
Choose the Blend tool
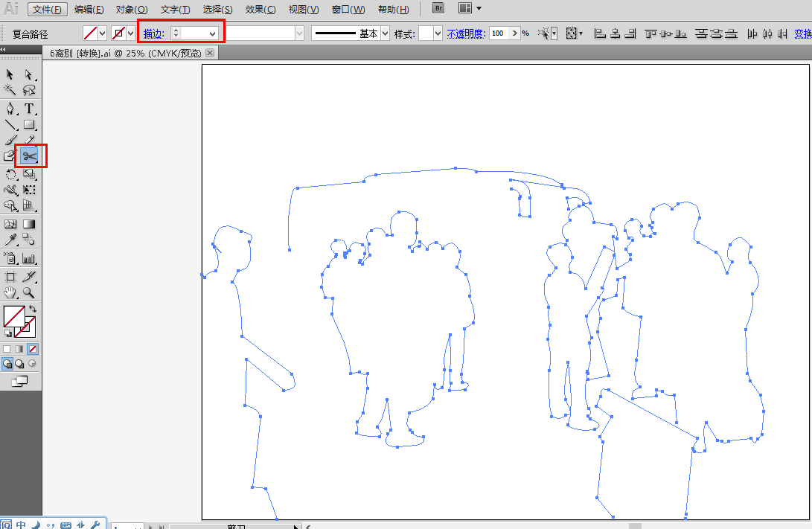pos(28,240)
